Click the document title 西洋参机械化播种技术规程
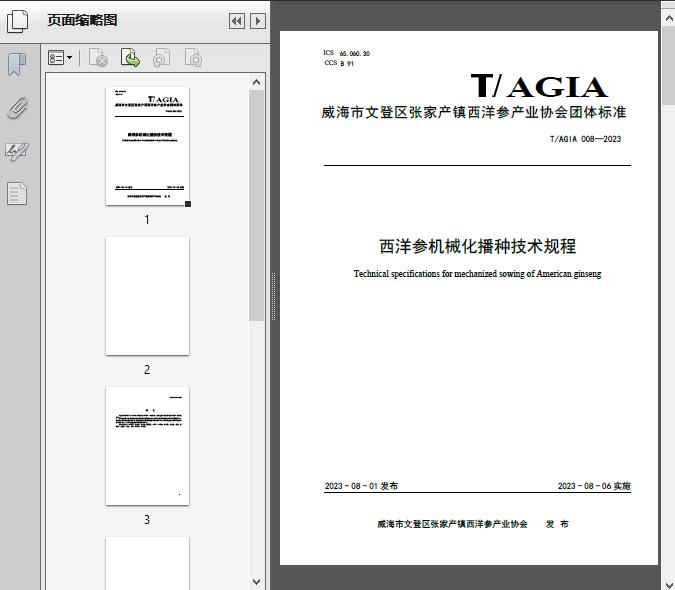This screenshot has height=590, width=675. 477,247
